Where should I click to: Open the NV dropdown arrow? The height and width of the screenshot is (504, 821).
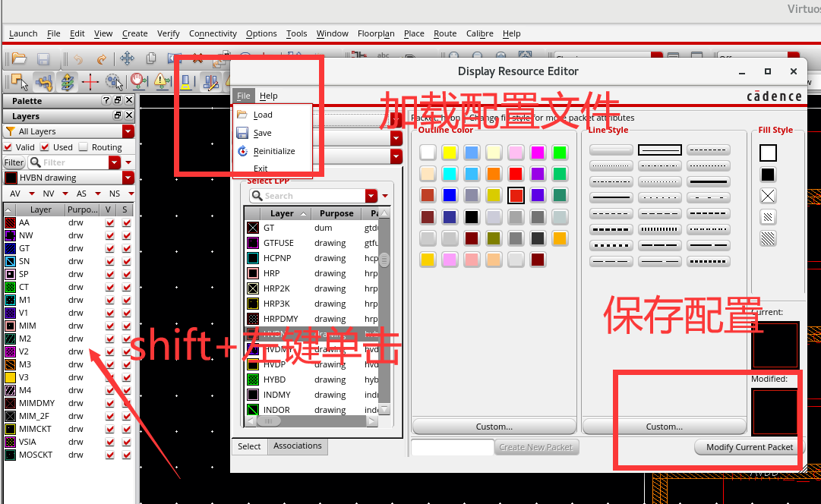click(65, 194)
